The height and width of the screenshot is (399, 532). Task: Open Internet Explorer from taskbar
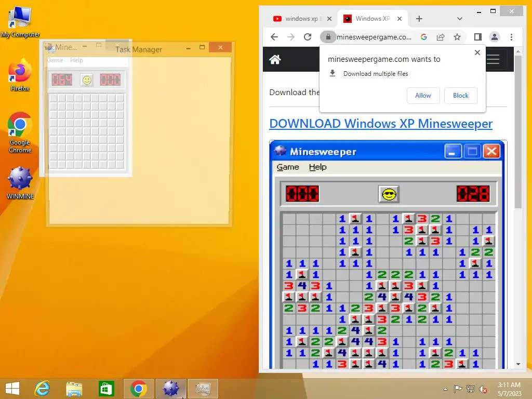42,389
